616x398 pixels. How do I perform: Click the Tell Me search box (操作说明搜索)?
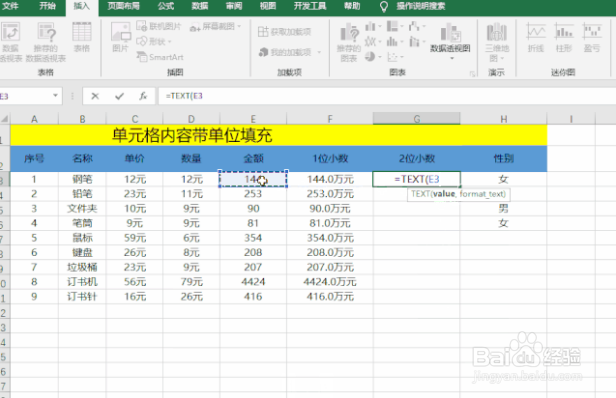[420, 6]
